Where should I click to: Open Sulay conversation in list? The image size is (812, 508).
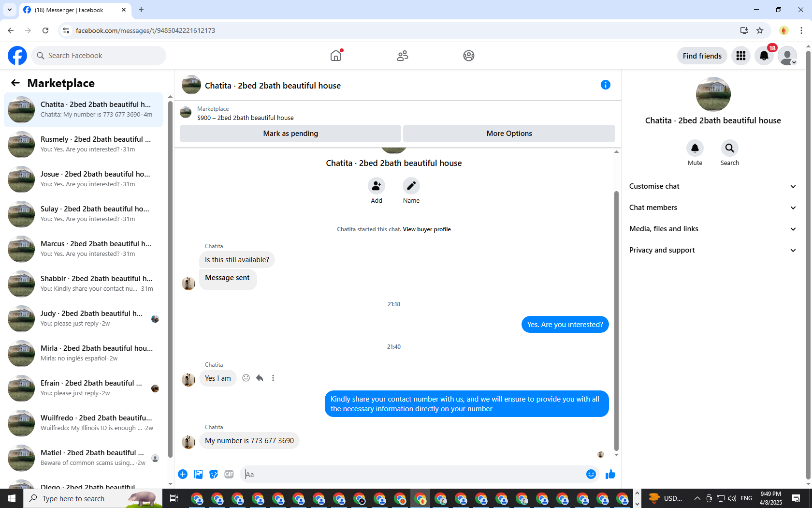click(83, 214)
